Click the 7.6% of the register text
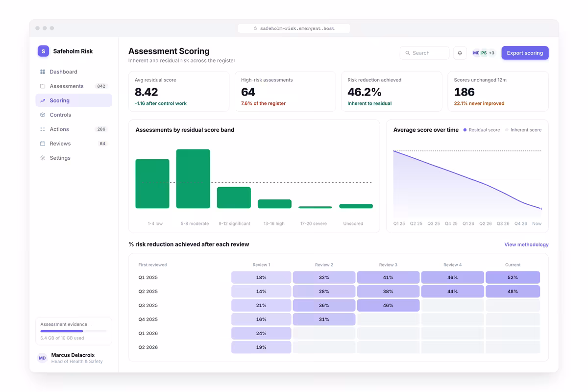 click(263, 103)
